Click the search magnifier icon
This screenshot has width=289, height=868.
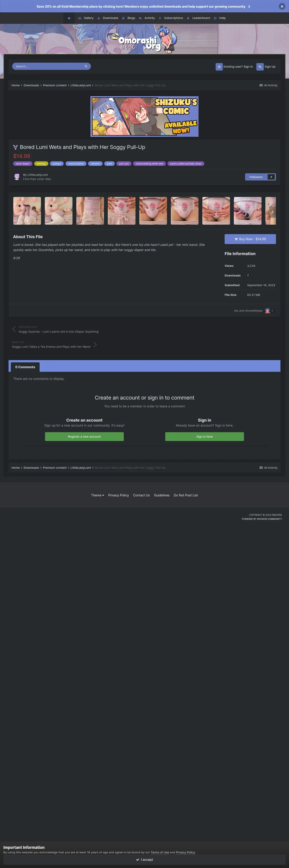tap(86, 66)
